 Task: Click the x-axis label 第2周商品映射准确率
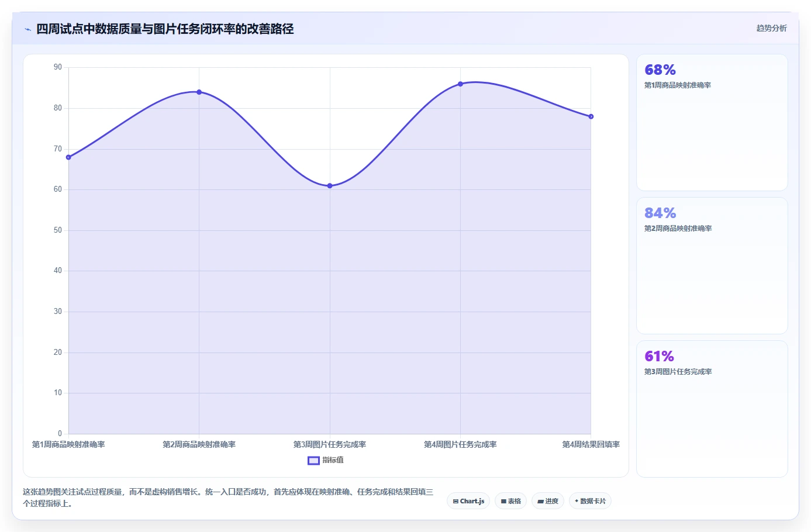click(x=199, y=445)
